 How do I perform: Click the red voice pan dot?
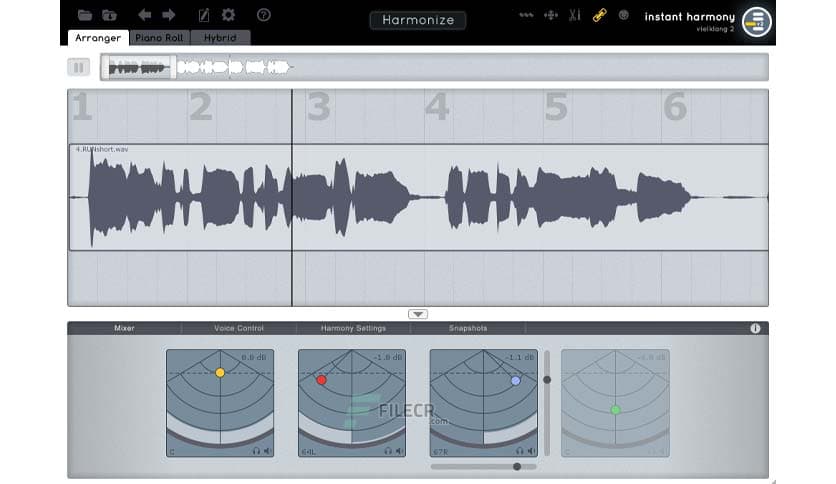click(x=321, y=380)
